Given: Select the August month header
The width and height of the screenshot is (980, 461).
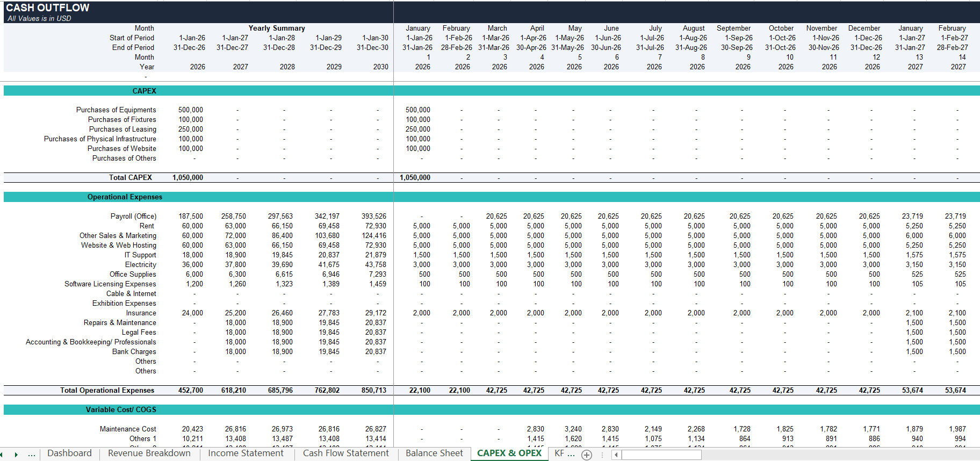Looking at the screenshot, I should (x=694, y=28).
